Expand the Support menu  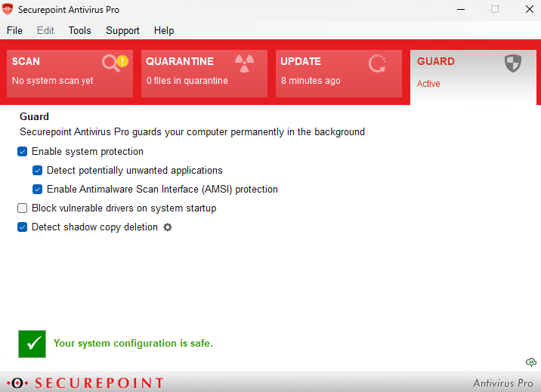[x=122, y=31]
